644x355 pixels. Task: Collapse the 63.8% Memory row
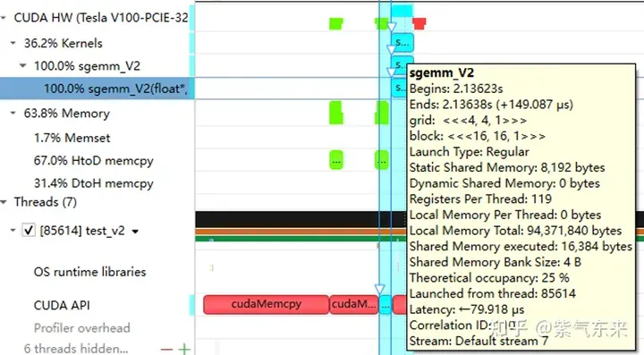[x=13, y=113]
